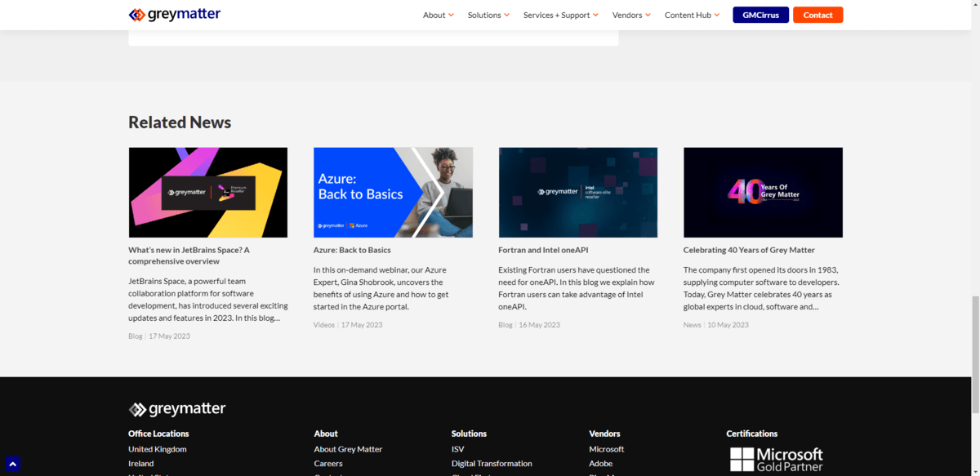
Task: Expand the About dropdown chevron
Action: pos(451,15)
